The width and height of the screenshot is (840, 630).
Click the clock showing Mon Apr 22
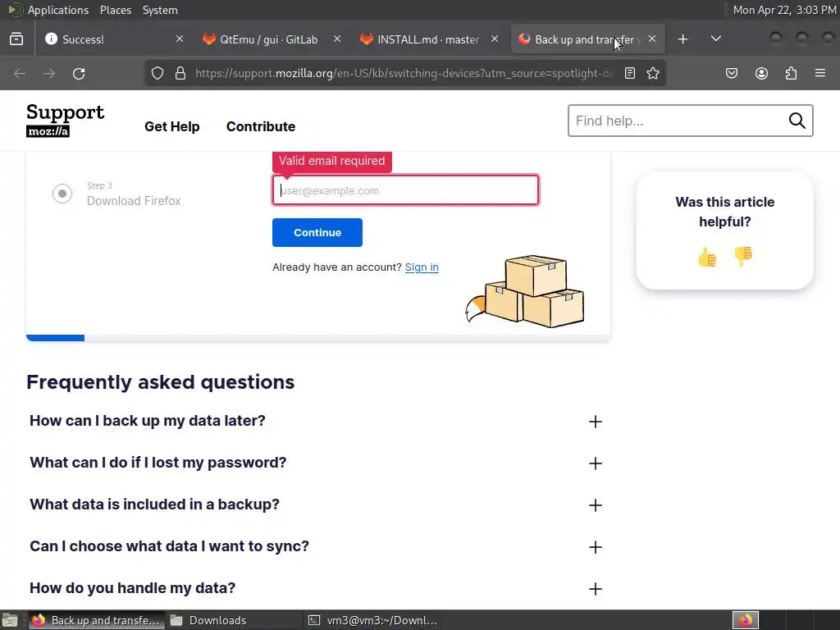pyautogui.click(x=784, y=10)
